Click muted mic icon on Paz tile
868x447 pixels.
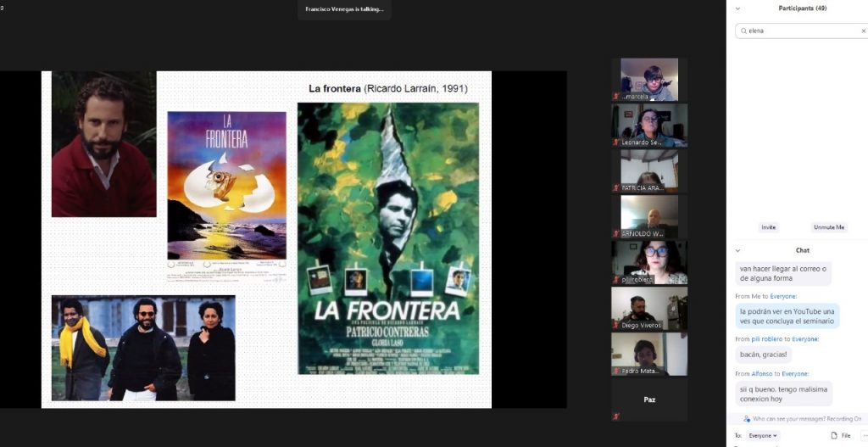[x=615, y=416]
